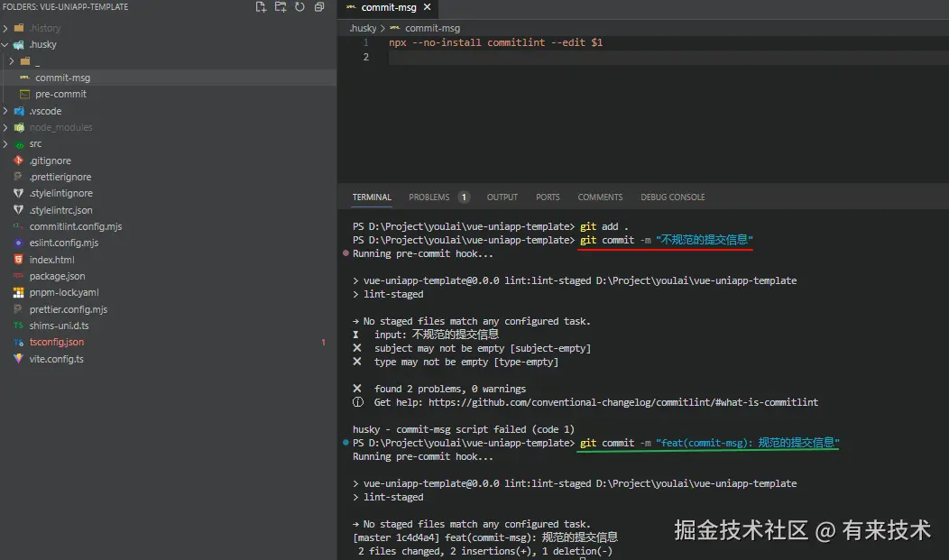Click the TS icon beside shims-uni.d.ts
Image resolution: width=949 pixels, height=560 pixels.
pyautogui.click(x=18, y=326)
